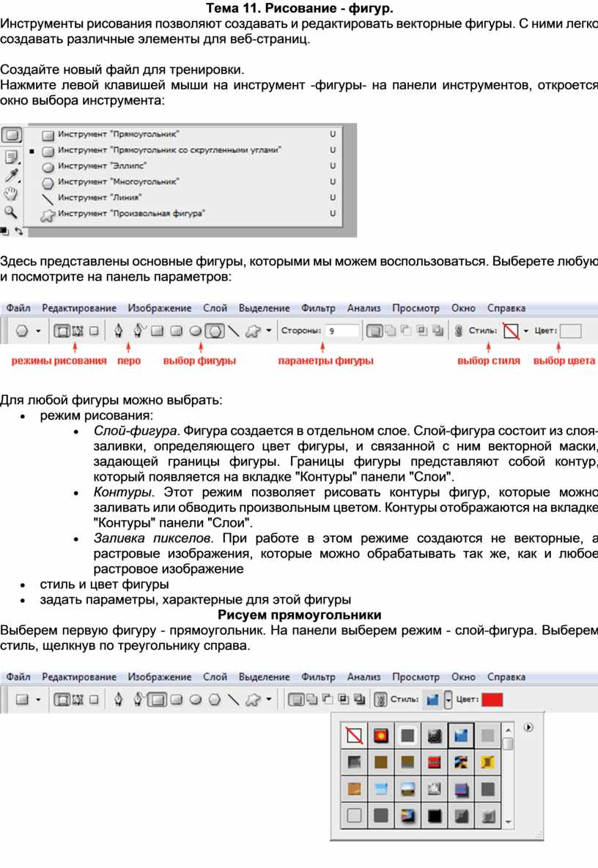The image size is (598, 868).
Task: Select Custom Shape icon in Стороны options bar
Action: (253, 331)
